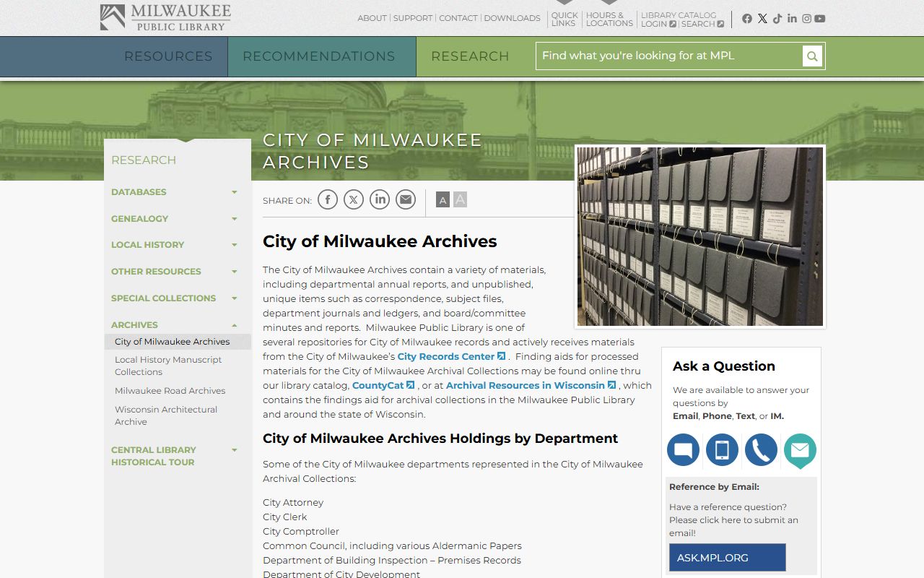Go to the Support page
Image resolution: width=924 pixels, height=578 pixels.
point(413,18)
